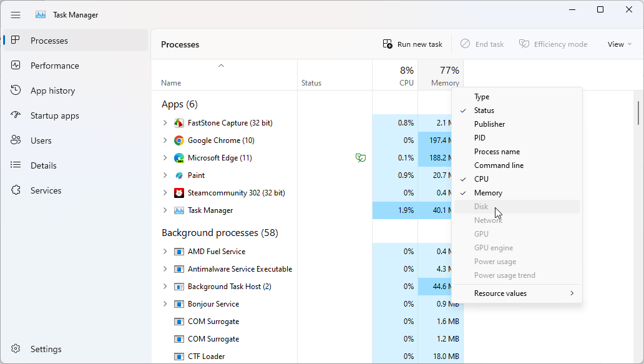Click Edge's efficiency mode leaf status icon
Viewport: 644px width, 364px height.
point(361,158)
